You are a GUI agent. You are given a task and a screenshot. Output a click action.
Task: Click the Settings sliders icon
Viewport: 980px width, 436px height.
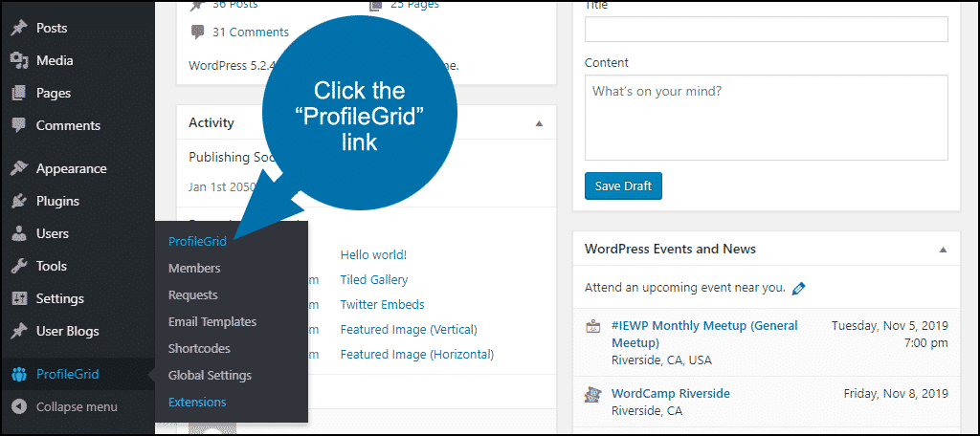19,298
